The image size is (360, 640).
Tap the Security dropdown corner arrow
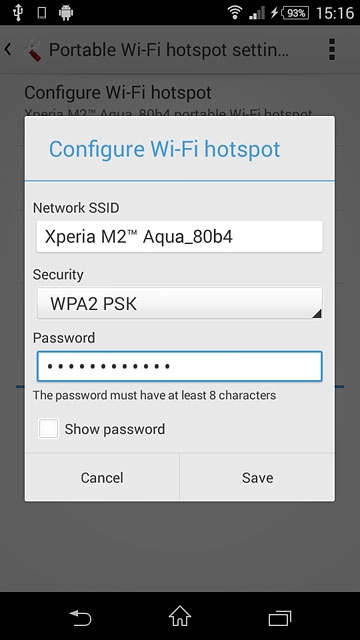click(x=317, y=313)
